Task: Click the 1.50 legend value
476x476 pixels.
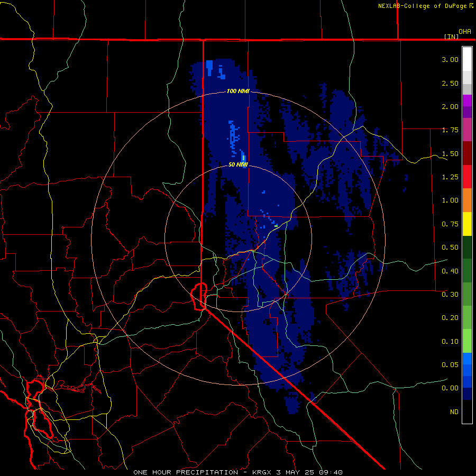Action: 450,153
